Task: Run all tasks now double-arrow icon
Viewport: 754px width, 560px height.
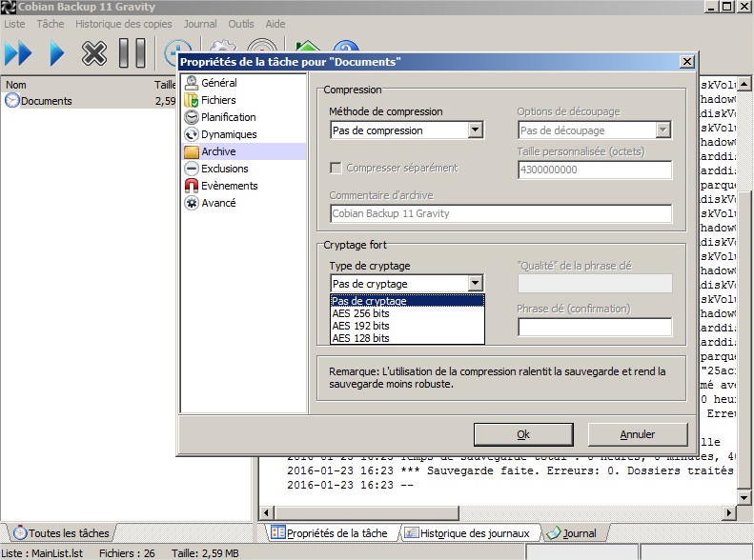Action: tap(18, 53)
